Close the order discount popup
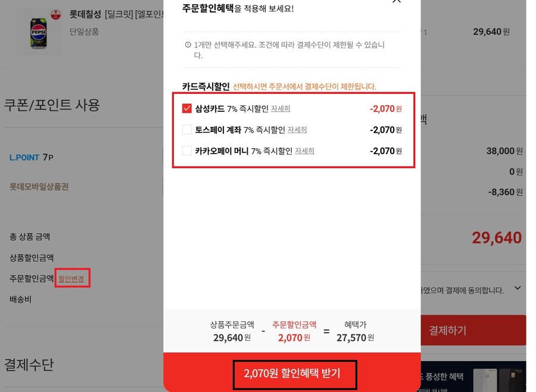This screenshot has width=536, height=392. coord(397,1)
